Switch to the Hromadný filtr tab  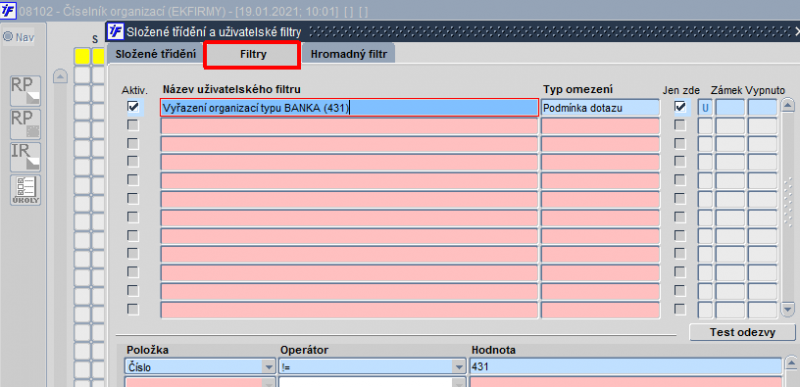tap(348, 54)
